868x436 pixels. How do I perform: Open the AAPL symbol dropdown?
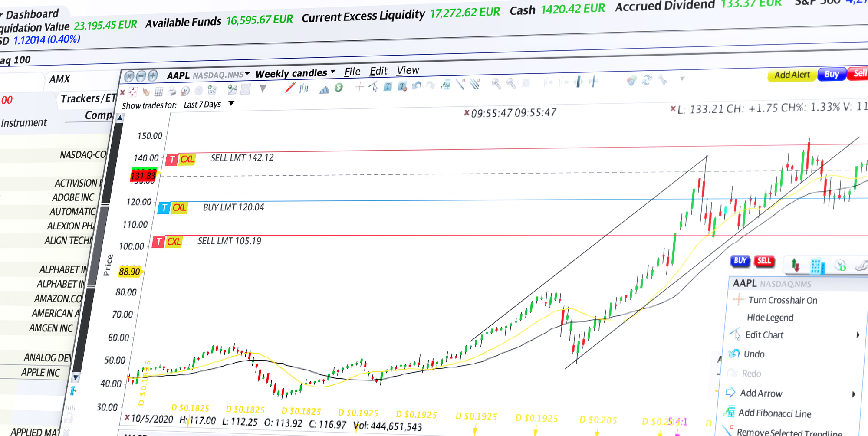[247, 74]
